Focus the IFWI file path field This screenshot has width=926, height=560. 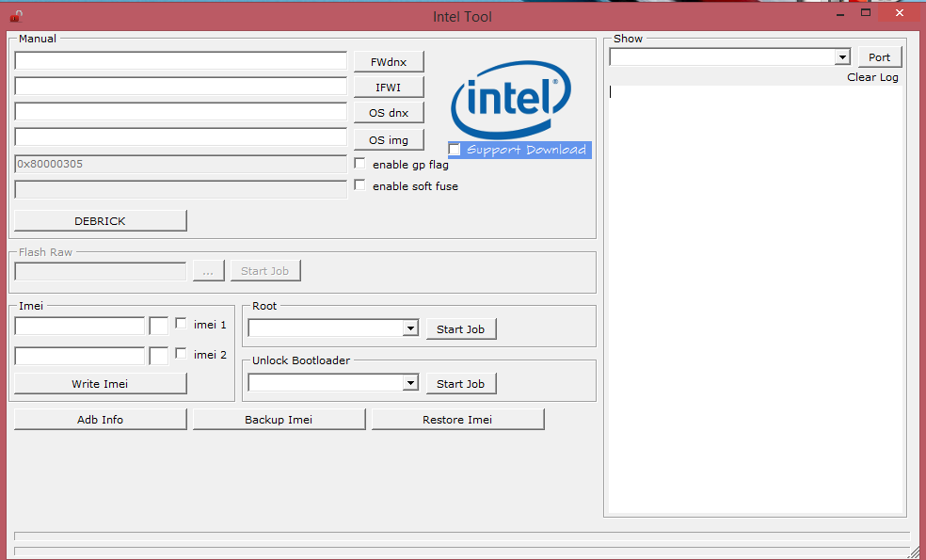click(x=181, y=87)
